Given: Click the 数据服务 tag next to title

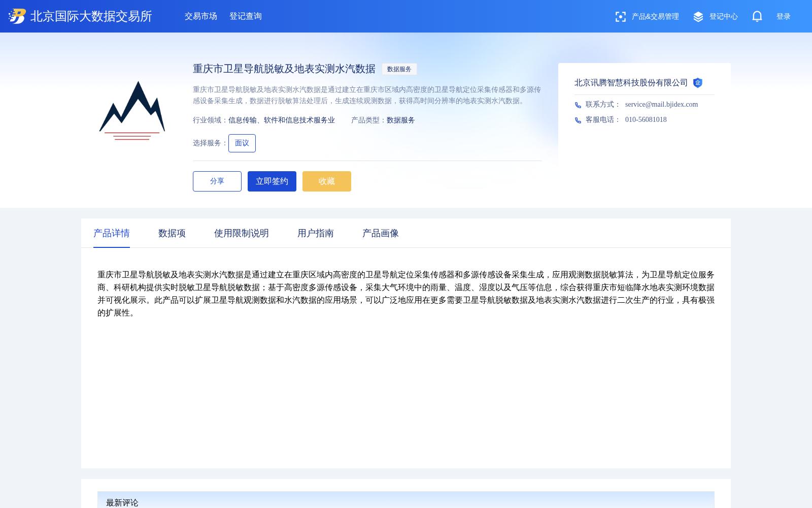Looking at the screenshot, I should [x=399, y=69].
